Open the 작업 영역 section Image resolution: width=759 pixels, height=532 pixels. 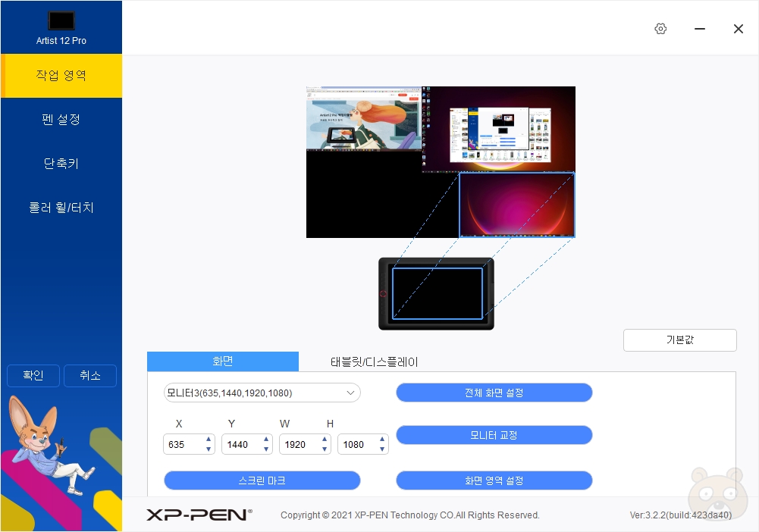coord(61,76)
